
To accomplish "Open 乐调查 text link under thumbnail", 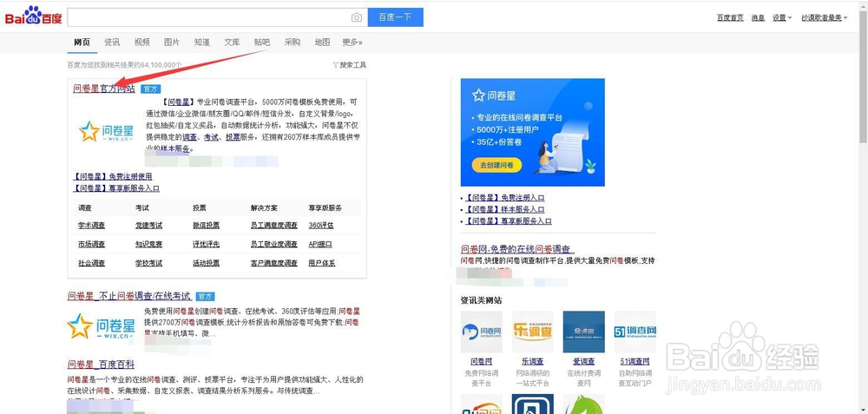I will pos(533,361).
